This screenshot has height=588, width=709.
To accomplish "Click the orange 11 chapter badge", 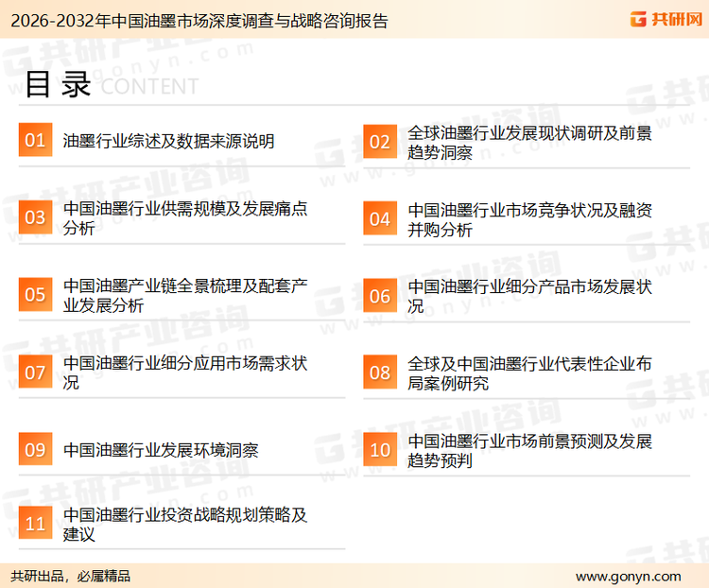I will pos(35,523).
